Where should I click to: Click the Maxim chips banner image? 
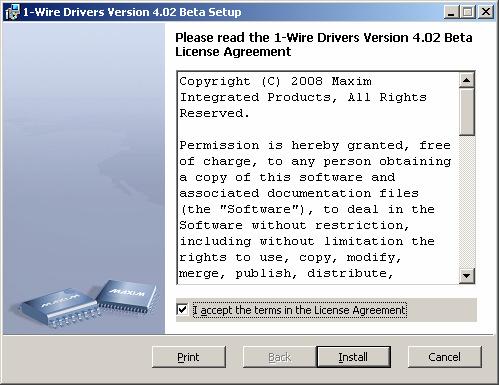click(x=84, y=178)
